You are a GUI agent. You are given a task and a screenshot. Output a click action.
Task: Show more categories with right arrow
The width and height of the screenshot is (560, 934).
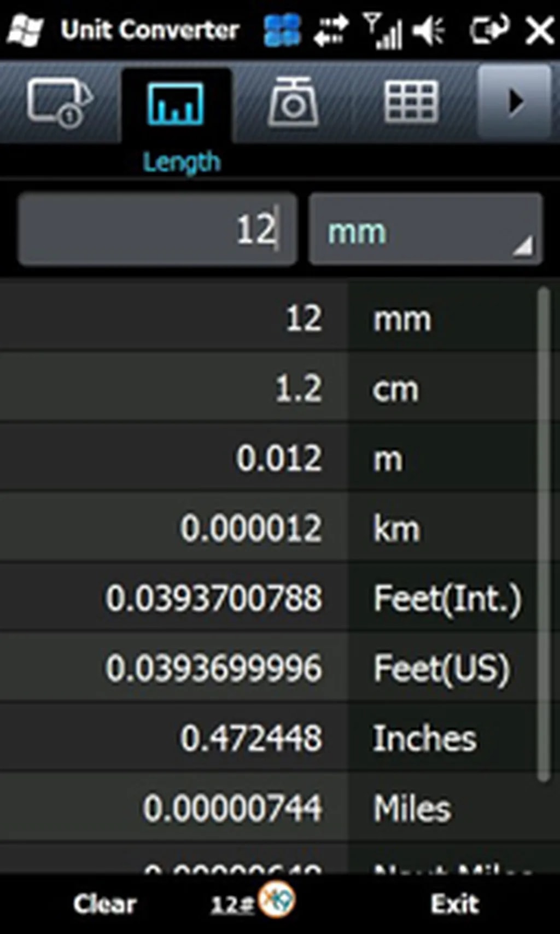(x=514, y=102)
